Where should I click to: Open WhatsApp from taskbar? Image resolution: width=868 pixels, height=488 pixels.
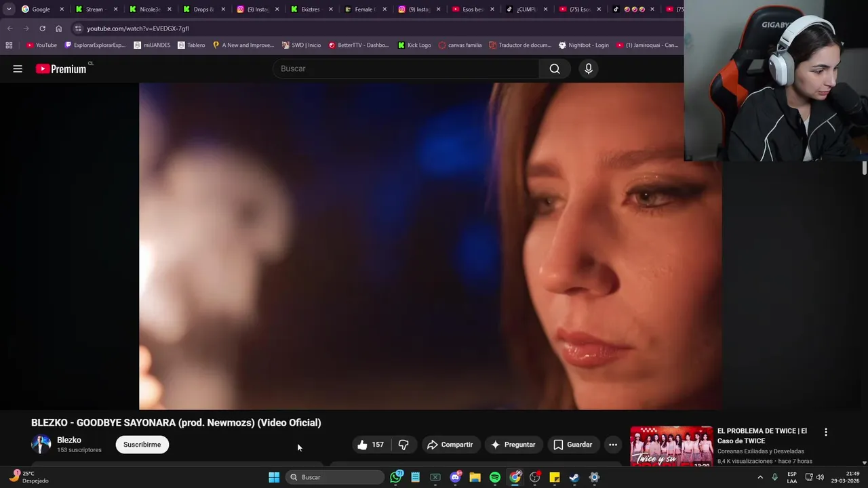coord(396,477)
